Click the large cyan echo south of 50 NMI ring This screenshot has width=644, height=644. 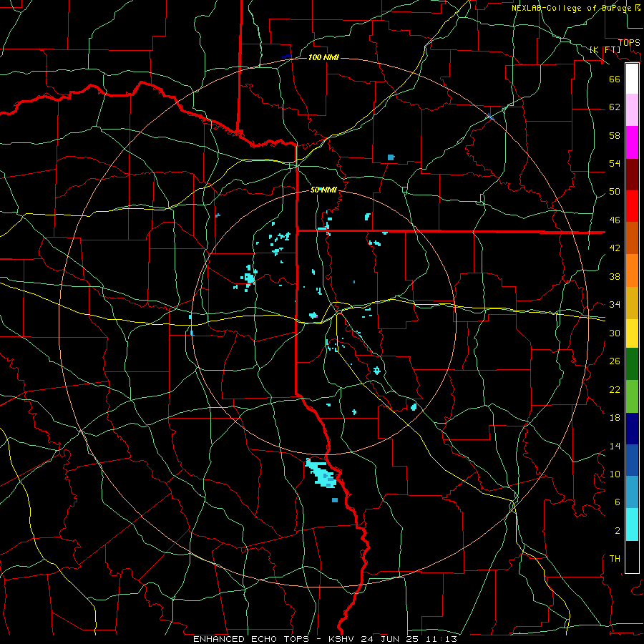click(x=321, y=473)
